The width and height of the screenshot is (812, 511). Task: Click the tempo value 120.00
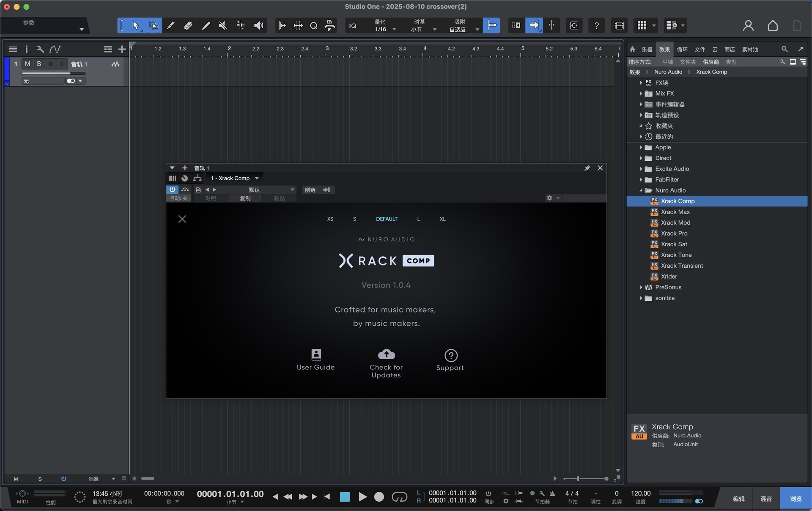click(641, 493)
